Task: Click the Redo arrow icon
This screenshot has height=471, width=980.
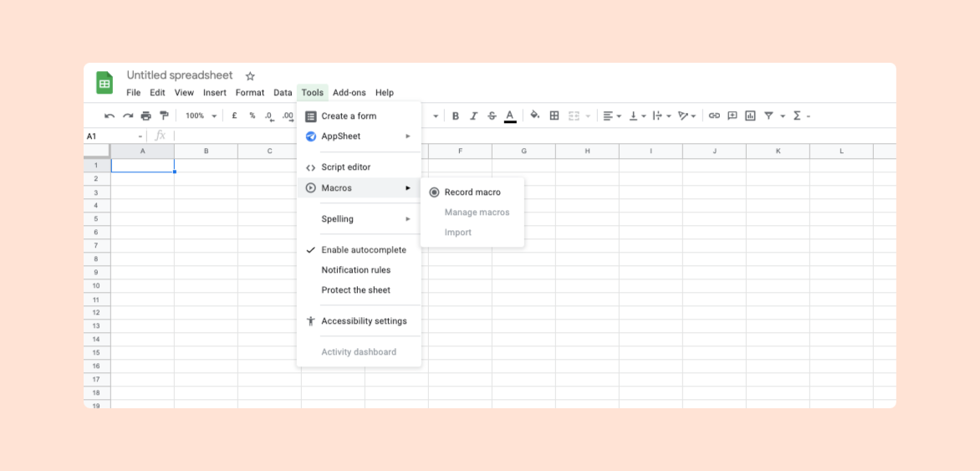Action: tap(127, 115)
